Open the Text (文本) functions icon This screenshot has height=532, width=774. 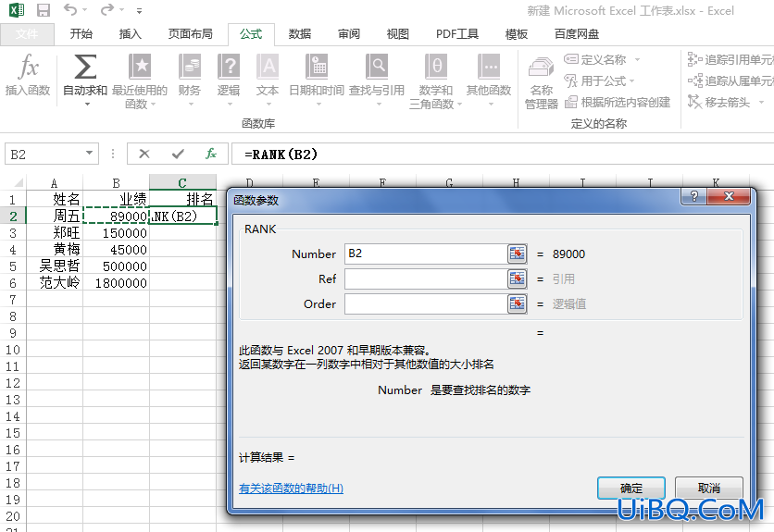(x=268, y=67)
